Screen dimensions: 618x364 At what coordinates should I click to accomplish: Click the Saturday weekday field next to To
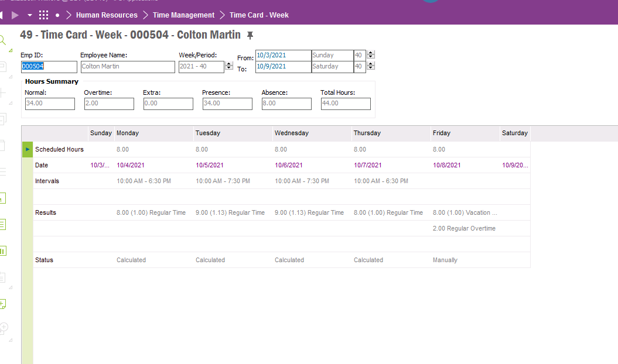click(x=332, y=67)
